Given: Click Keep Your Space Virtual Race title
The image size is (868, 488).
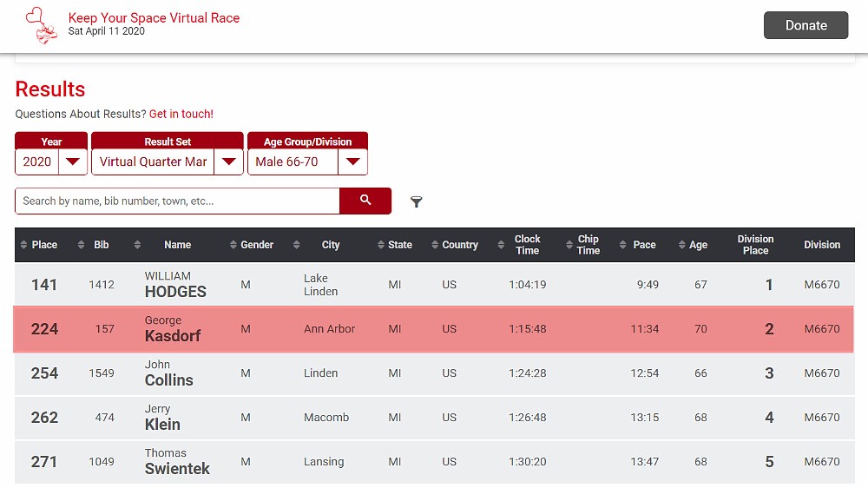Looking at the screenshot, I should (x=154, y=18).
